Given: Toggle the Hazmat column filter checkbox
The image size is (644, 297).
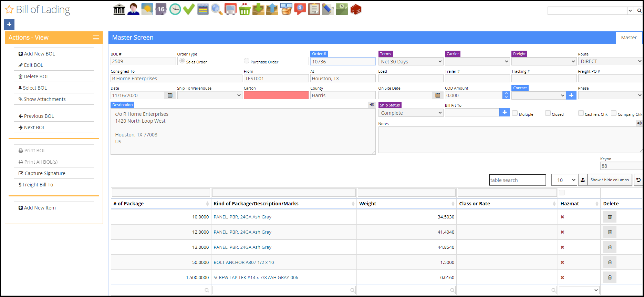Looking at the screenshot, I should pyautogui.click(x=562, y=193).
